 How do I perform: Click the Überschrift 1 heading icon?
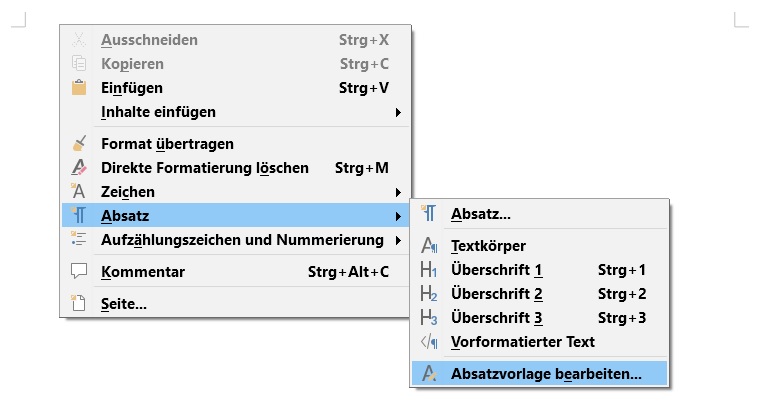point(429,270)
